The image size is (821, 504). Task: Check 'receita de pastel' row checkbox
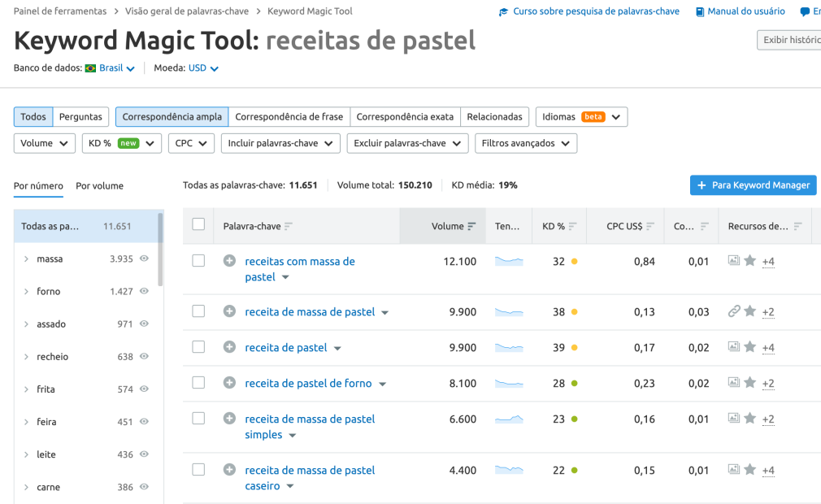coord(198,347)
